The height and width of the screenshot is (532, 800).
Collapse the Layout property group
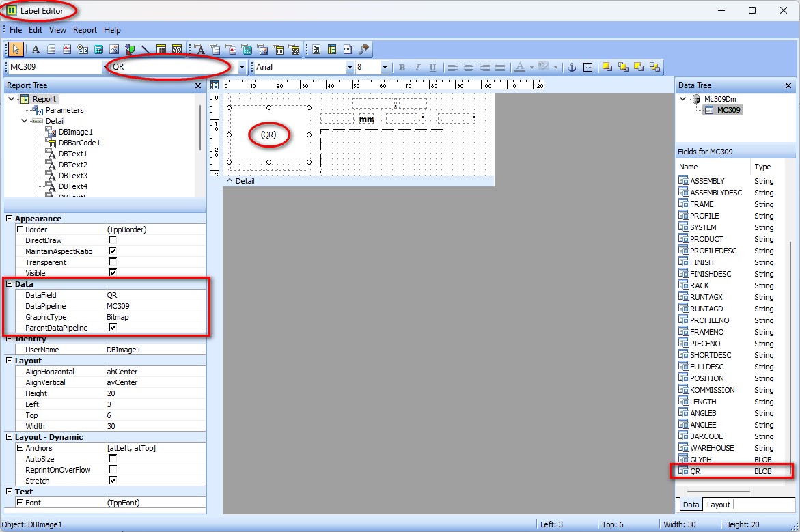9,360
